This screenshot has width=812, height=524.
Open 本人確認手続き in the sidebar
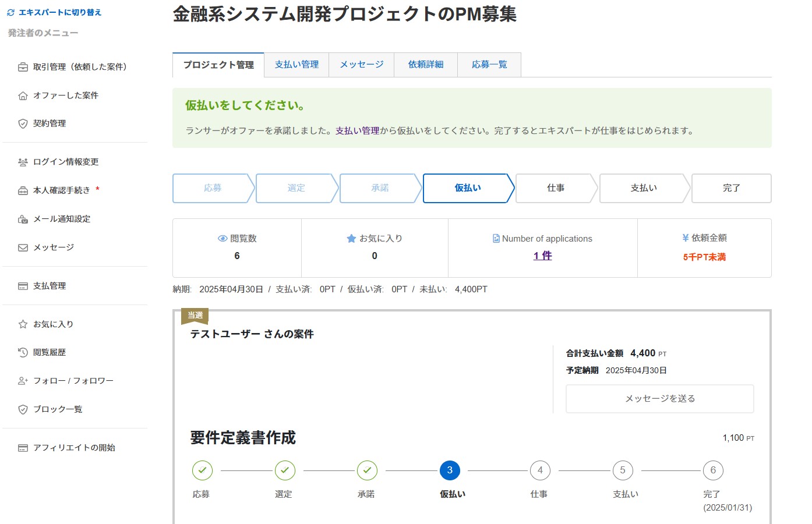pos(62,190)
